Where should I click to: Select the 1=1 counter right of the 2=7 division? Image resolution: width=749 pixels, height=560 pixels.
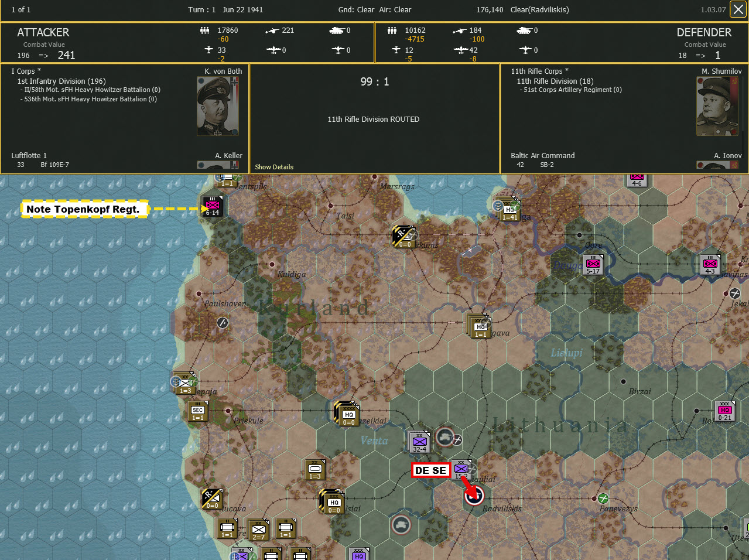point(286,528)
